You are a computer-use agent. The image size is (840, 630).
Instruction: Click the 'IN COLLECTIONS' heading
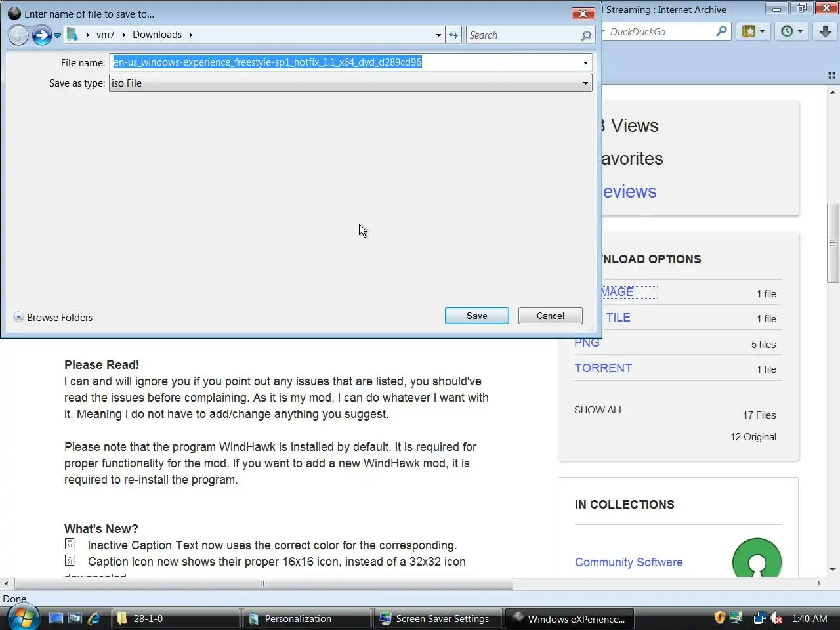(x=624, y=505)
